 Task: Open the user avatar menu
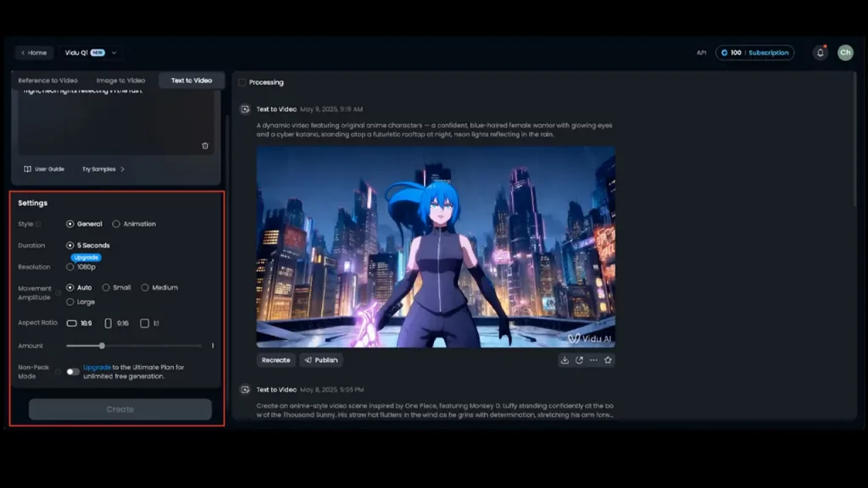pyautogui.click(x=845, y=53)
